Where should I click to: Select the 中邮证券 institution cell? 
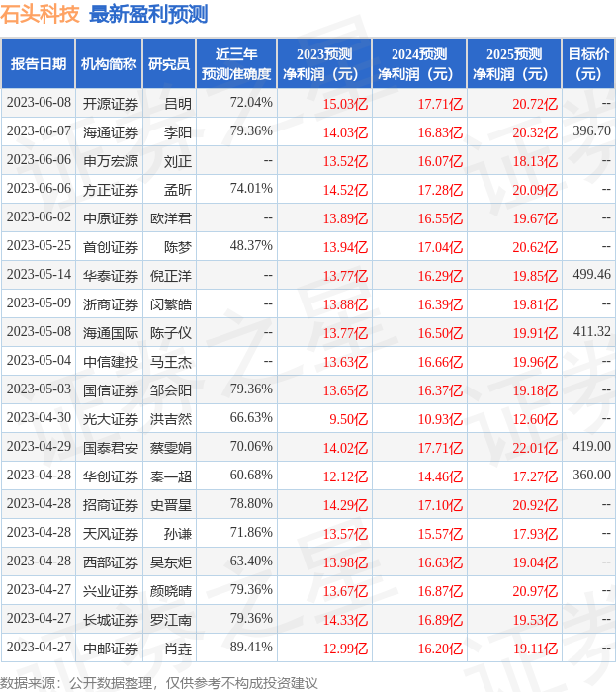point(111,649)
